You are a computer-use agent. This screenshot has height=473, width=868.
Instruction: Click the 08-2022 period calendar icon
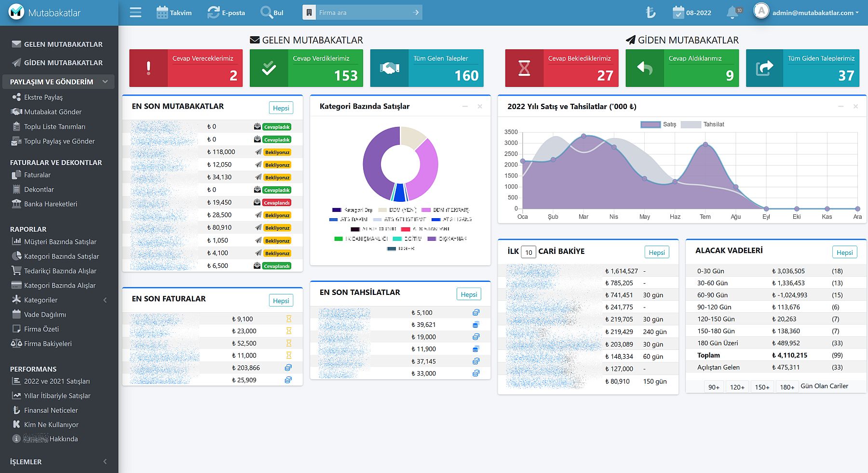coord(678,13)
